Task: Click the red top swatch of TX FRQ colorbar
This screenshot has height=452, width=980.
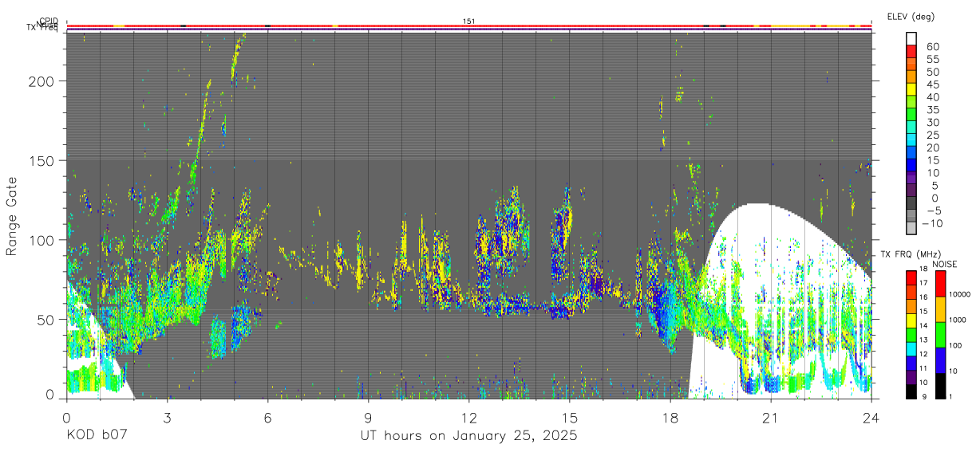Action: pyautogui.click(x=910, y=277)
